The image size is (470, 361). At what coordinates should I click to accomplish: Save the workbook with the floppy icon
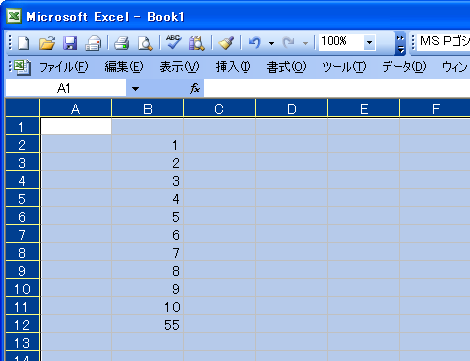tap(70, 43)
